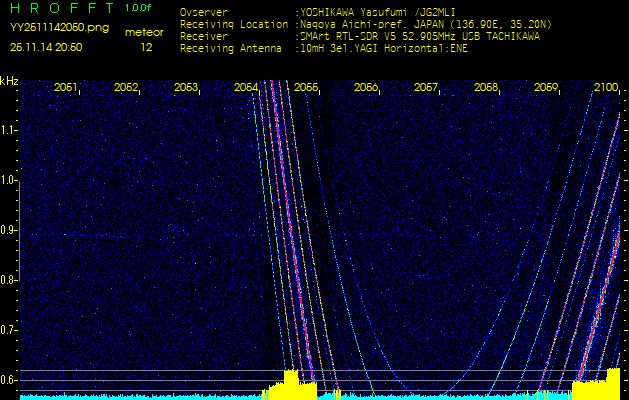Select the 2100 time marker

(606, 88)
